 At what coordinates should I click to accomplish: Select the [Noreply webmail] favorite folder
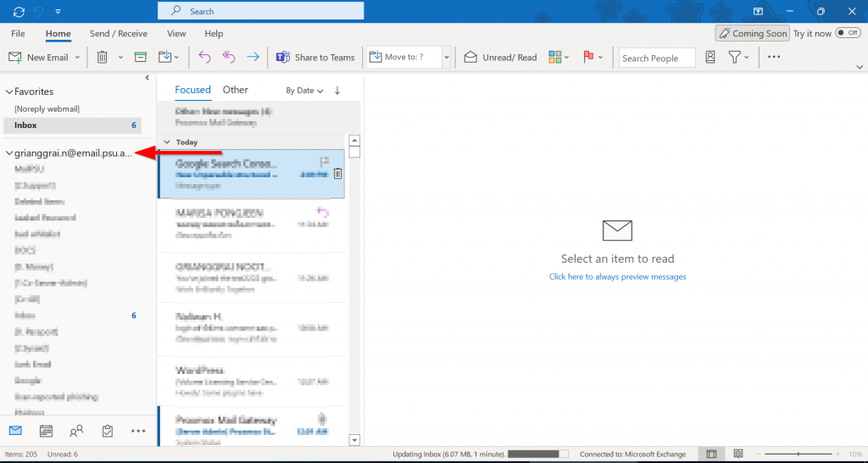point(47,109)
